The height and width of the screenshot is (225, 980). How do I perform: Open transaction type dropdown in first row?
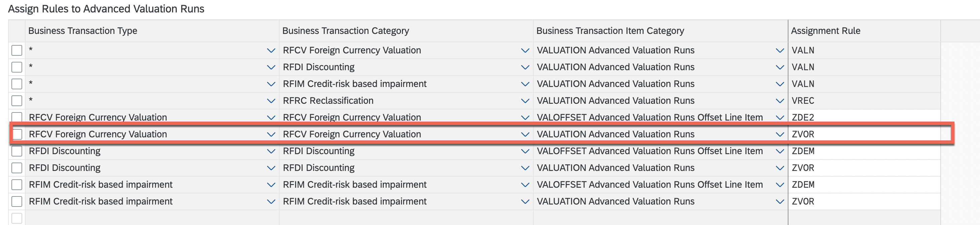[271, 50]
